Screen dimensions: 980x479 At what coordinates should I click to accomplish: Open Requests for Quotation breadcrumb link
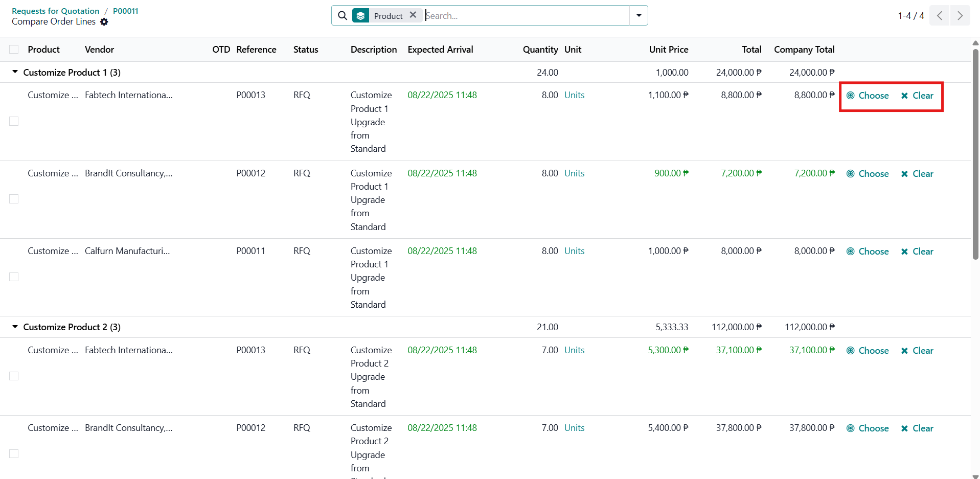(x=56, y=11)
